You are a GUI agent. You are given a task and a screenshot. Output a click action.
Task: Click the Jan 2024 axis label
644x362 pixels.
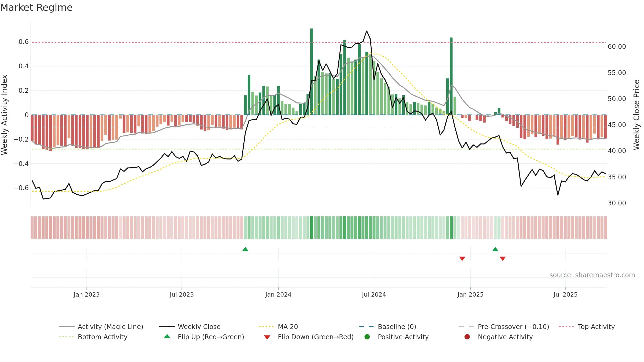pyautogui.click(x=278, y=294)
